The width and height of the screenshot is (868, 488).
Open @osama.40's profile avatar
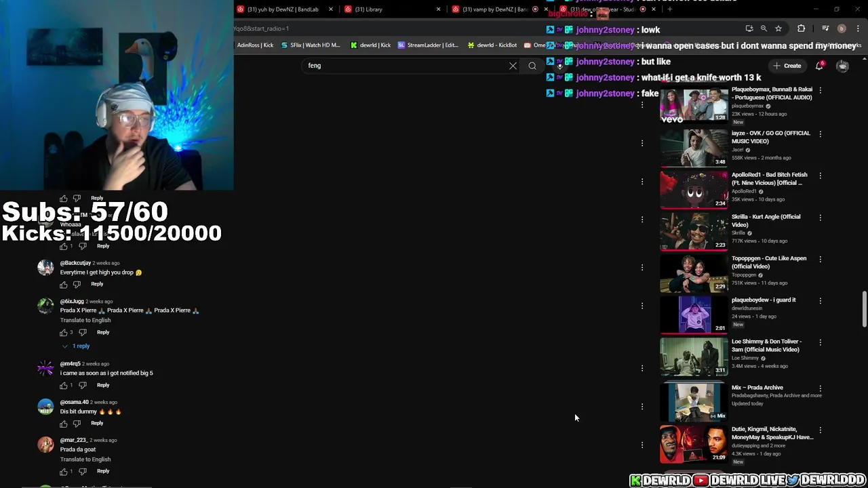click(45, 407)
